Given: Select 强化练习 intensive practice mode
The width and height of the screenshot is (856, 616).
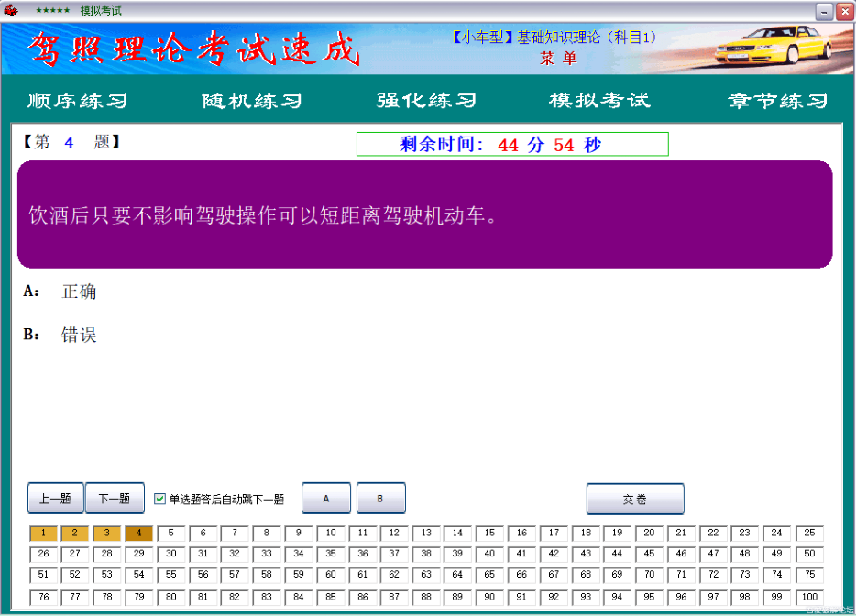Looking at the screenshot, I should click(426, 101).
